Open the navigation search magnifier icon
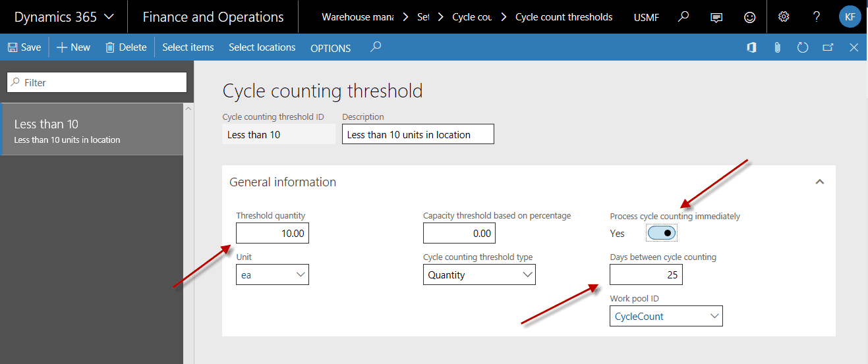The image size is (868, 364). click(683, 17)
